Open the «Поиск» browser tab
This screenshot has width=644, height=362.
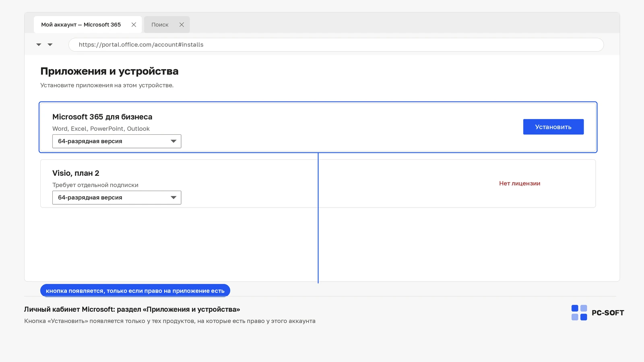(x=167, y=25)
